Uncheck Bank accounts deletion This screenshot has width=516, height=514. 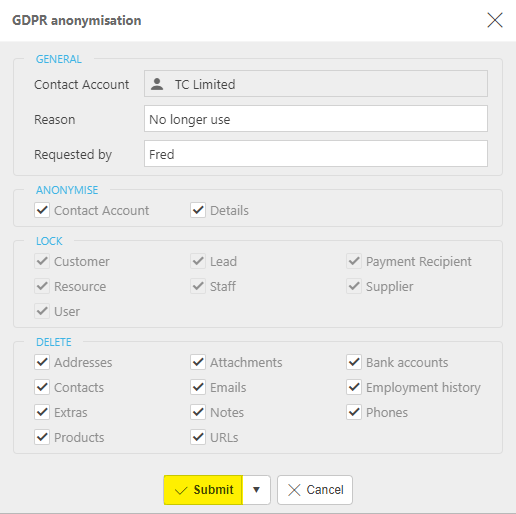pos(354,362)
